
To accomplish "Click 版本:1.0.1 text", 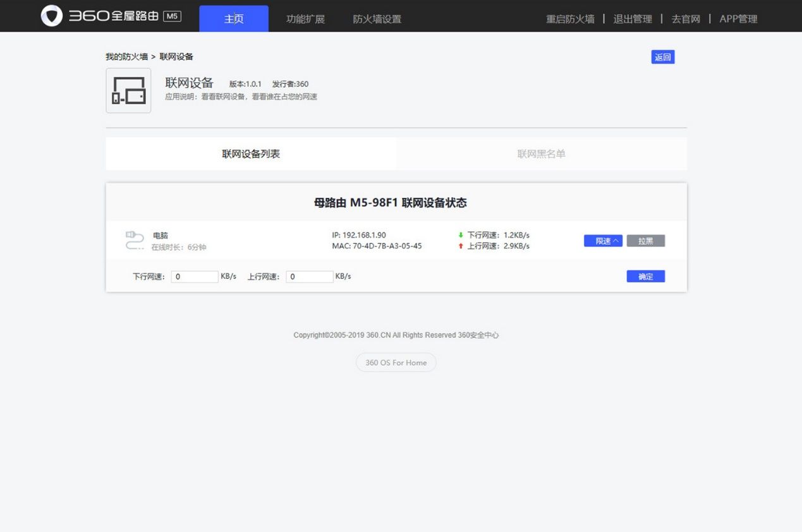I will [x=245, y=84].
